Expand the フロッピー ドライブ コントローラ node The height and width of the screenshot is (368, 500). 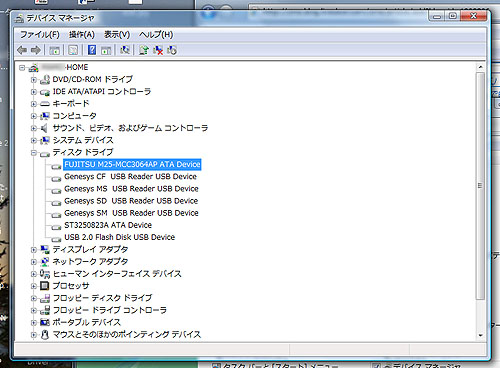click(x=34, y=310)
